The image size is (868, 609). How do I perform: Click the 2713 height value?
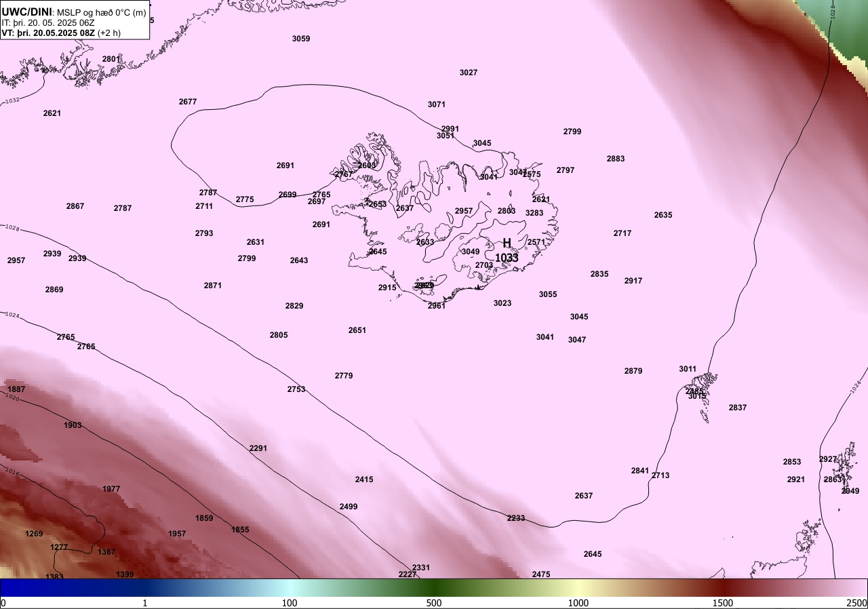(x=660, y=475)
